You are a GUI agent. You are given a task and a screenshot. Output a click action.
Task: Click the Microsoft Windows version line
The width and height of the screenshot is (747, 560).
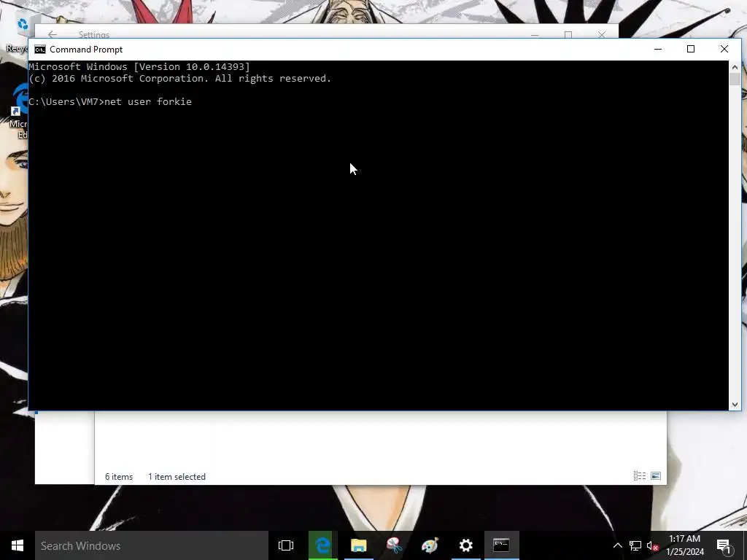pyautogui.click(x=139, y=66)
